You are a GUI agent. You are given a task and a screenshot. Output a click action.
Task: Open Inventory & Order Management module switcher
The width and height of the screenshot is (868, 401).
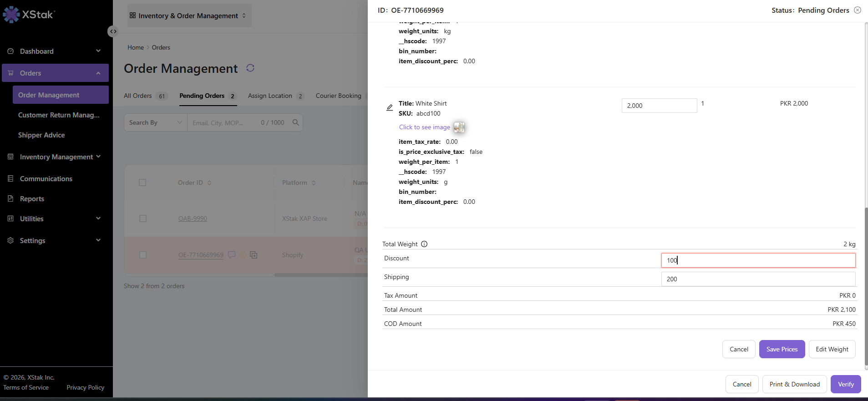(189, 15)
